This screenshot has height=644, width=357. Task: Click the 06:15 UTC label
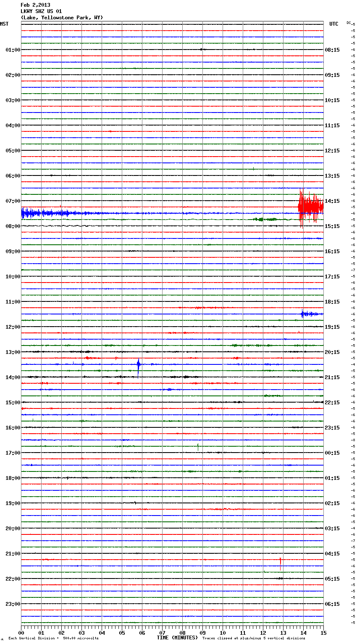332,604
